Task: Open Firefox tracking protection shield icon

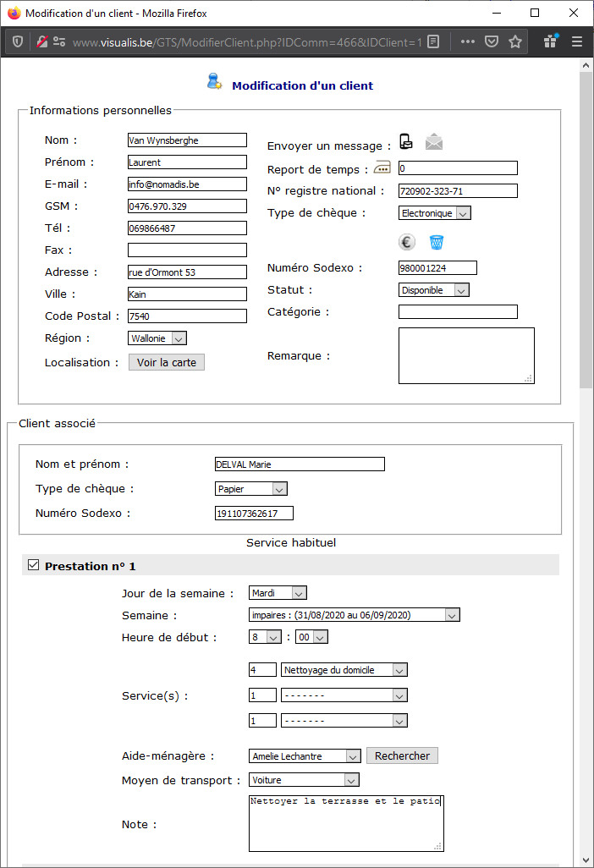Action: click(18, 41)
